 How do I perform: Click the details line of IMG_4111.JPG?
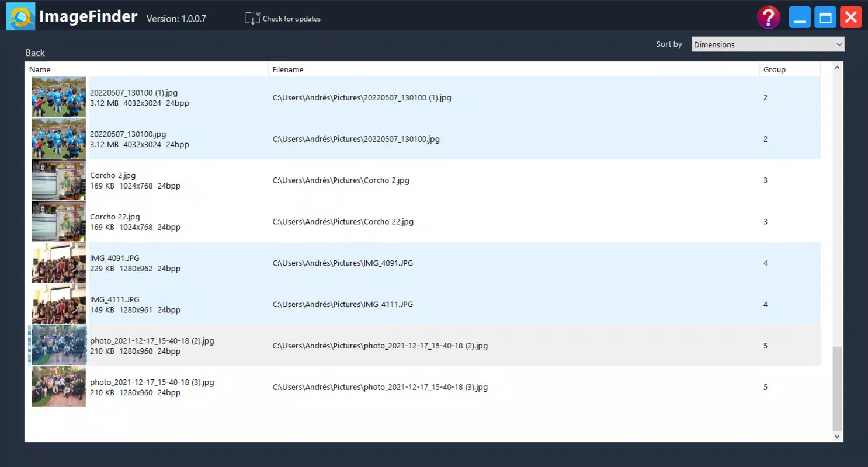pos(136,311)
